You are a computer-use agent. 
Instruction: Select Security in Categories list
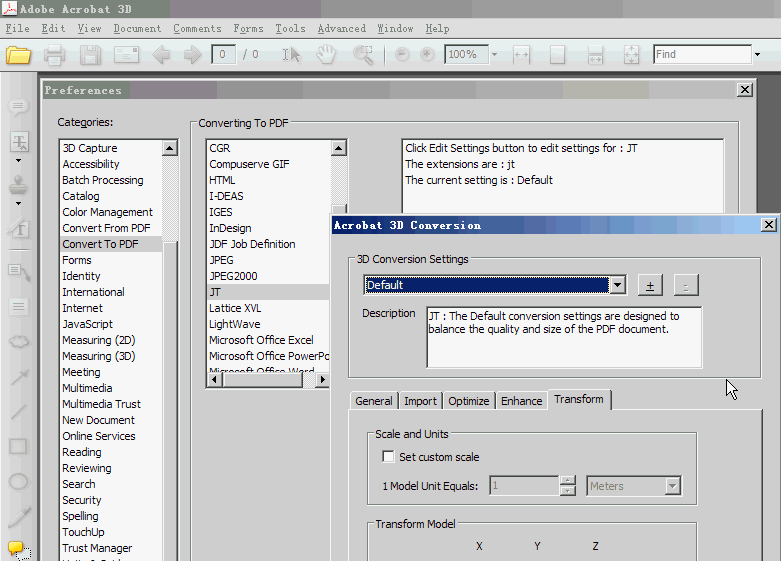(111, 500)
